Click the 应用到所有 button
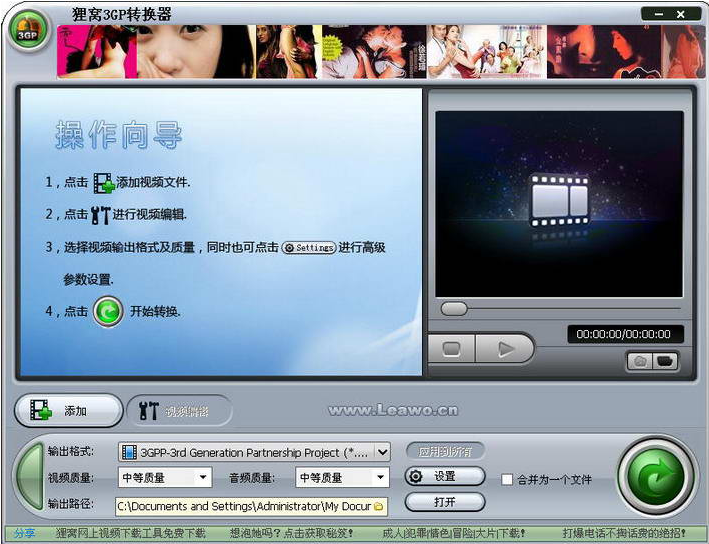Screen dimensions: 709x544 tap(445, 451)
